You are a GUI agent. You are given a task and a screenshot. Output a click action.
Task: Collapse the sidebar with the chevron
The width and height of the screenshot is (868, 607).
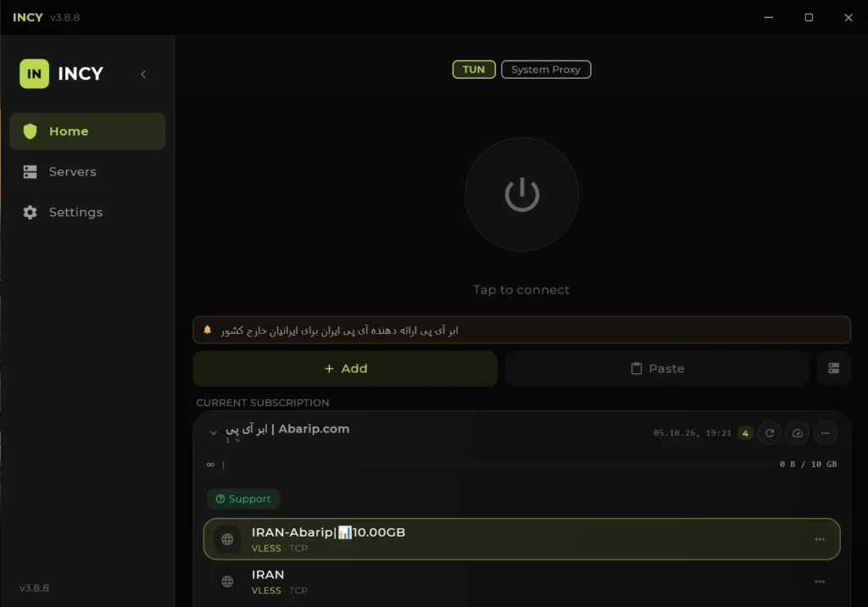click(x=142, y=75)
